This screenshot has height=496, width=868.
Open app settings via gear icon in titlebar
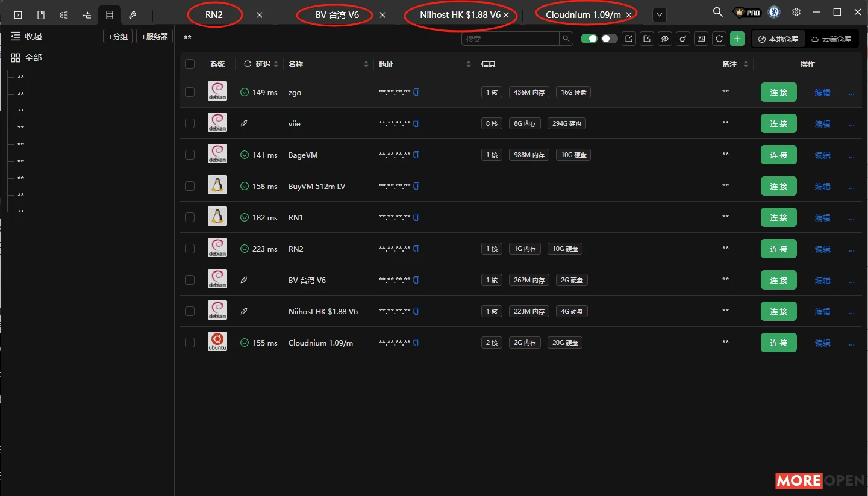tap(796, 11)
